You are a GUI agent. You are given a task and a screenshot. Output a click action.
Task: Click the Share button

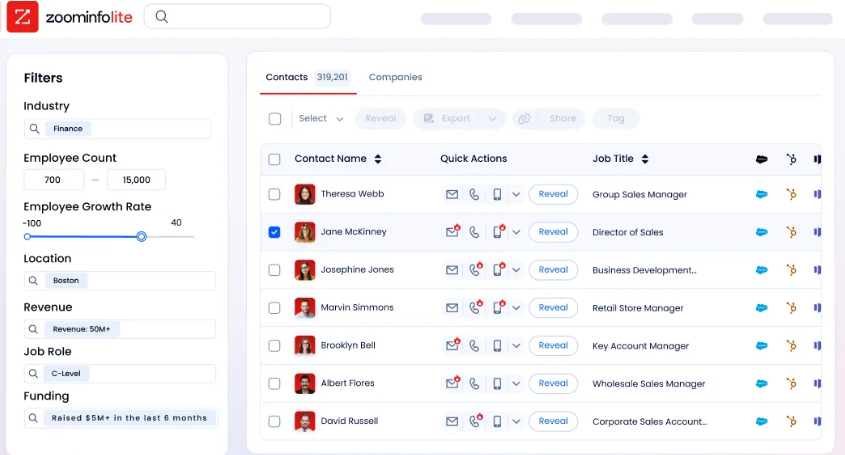click(x=549, y=119)
